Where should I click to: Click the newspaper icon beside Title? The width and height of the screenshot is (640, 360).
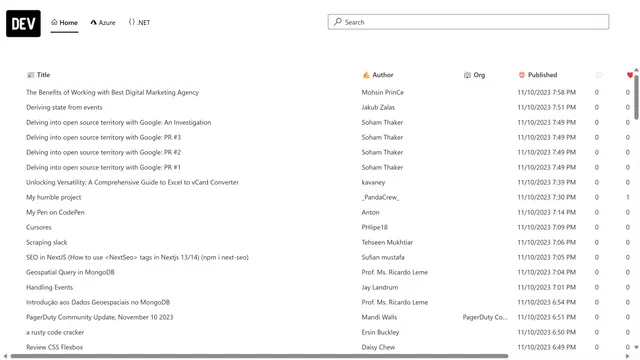click(31, 75)
